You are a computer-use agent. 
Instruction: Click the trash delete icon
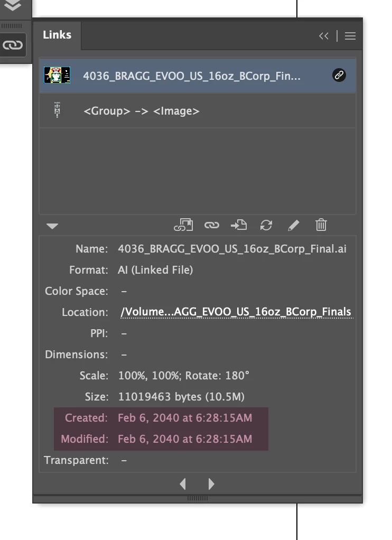pos(321,225)
